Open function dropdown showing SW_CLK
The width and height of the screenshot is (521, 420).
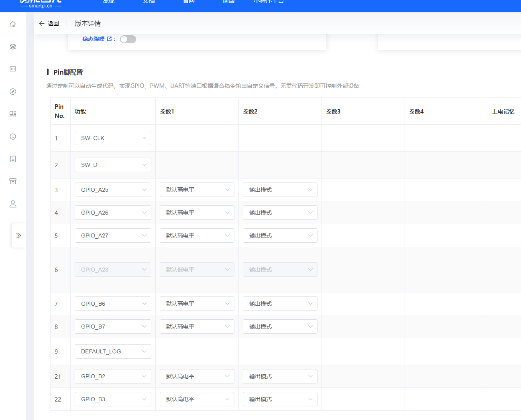coord(113,138)
